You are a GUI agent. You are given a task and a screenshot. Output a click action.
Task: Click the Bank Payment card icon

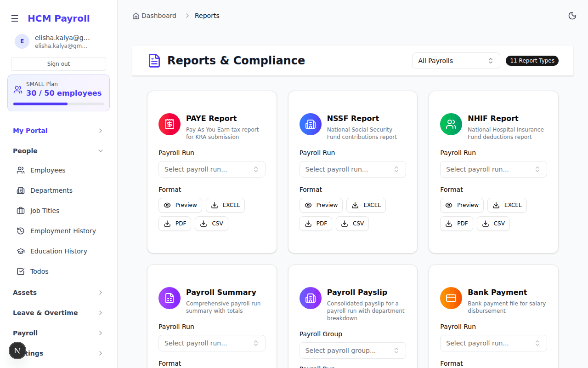pyautogui.click(x=451, y=298)
